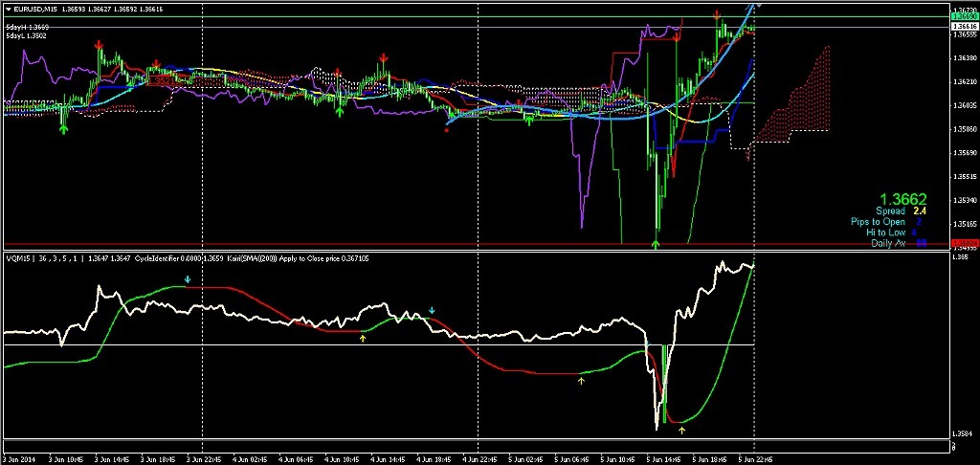Click the second cyan down arrow in indicator panel
Viewport: 980px width, 465px height.
pyautogui.click(x=433, y=311)
